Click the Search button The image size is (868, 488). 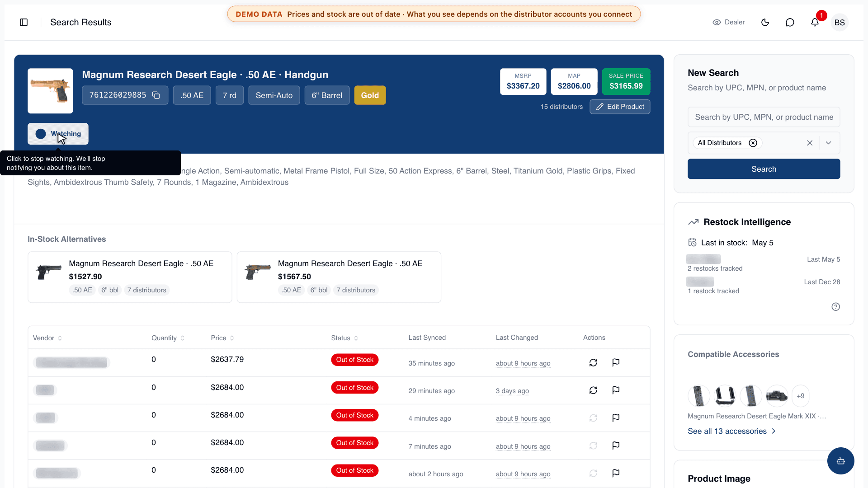(x=764, y=169)
